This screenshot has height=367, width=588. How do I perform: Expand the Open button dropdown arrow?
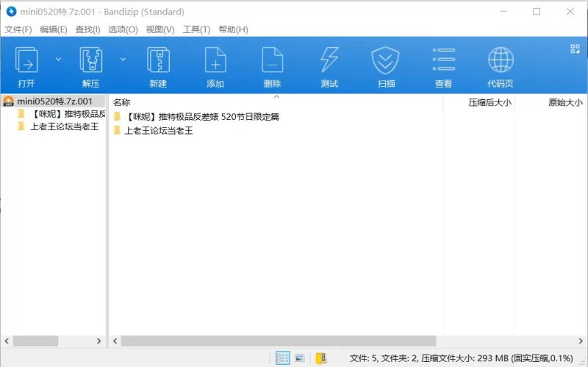[x=59, y=60]
